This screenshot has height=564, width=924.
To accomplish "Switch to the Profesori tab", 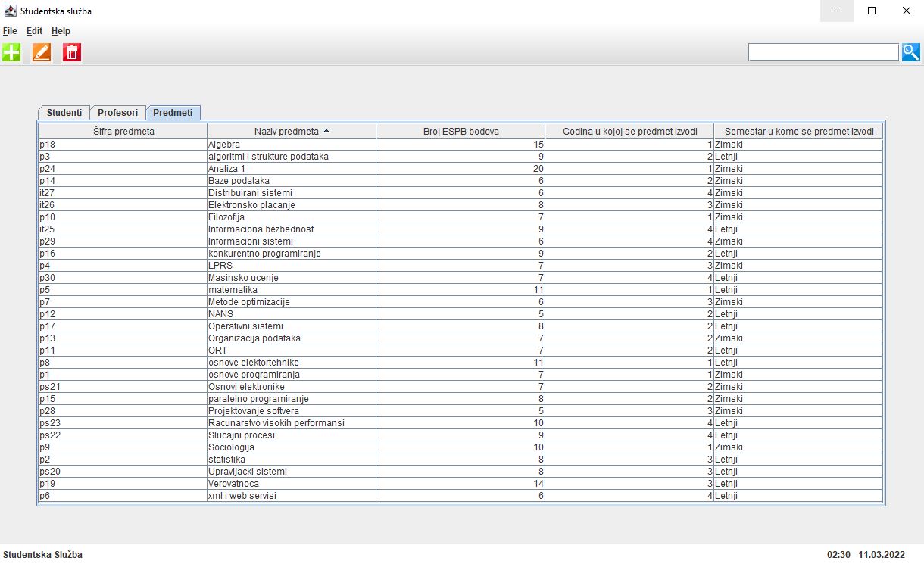I will tap(118, 112).
